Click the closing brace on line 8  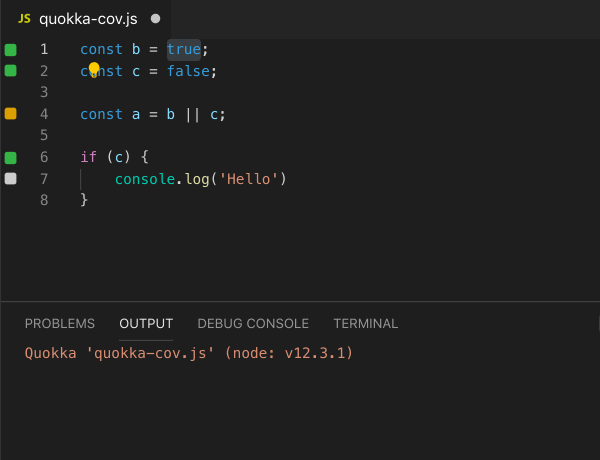pos(84,200)
